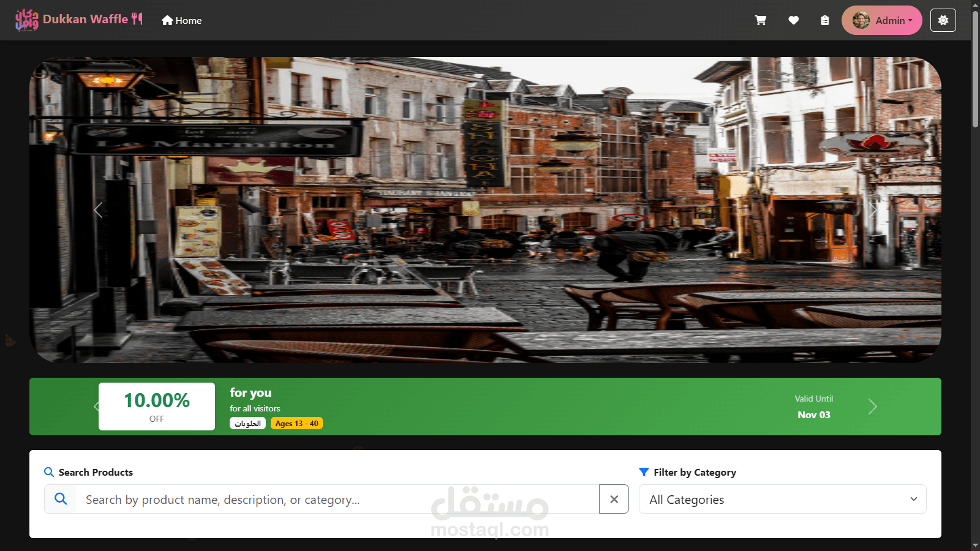
Task: Click the fork and knife icon
Action: coord(137,19)
